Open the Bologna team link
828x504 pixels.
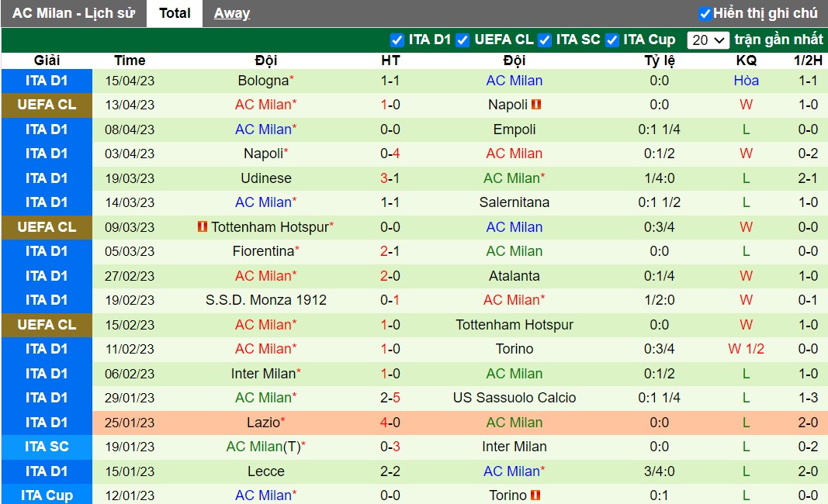[264, 81]
